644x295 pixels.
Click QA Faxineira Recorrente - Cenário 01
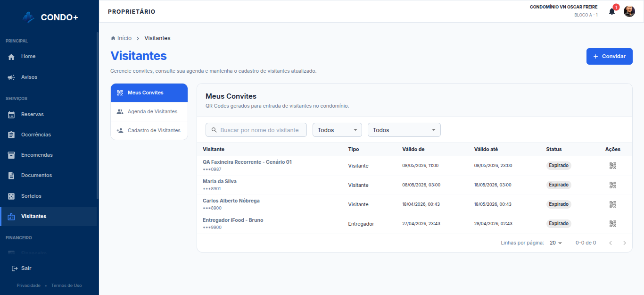(247, 162)
